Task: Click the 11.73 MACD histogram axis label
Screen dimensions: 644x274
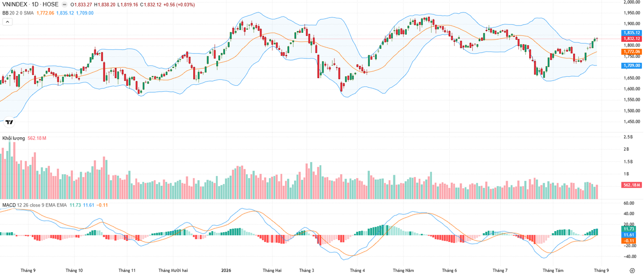Action: tap(629, 229)
